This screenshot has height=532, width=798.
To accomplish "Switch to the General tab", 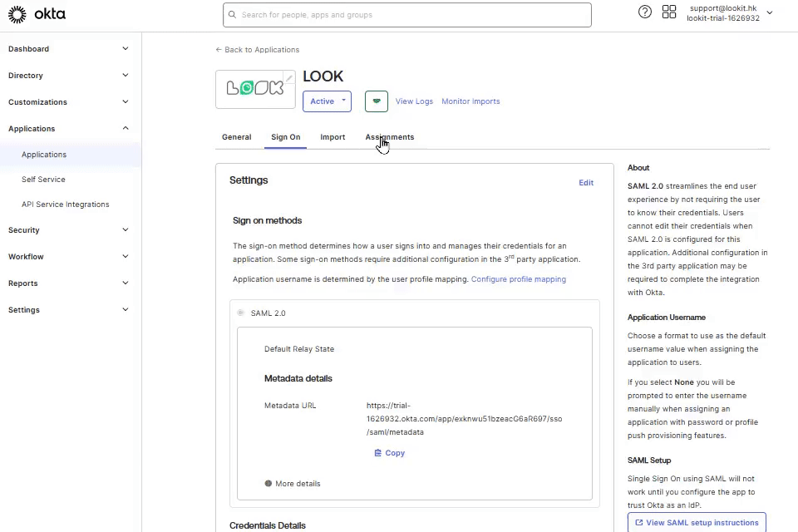I will tap(236, 137).
